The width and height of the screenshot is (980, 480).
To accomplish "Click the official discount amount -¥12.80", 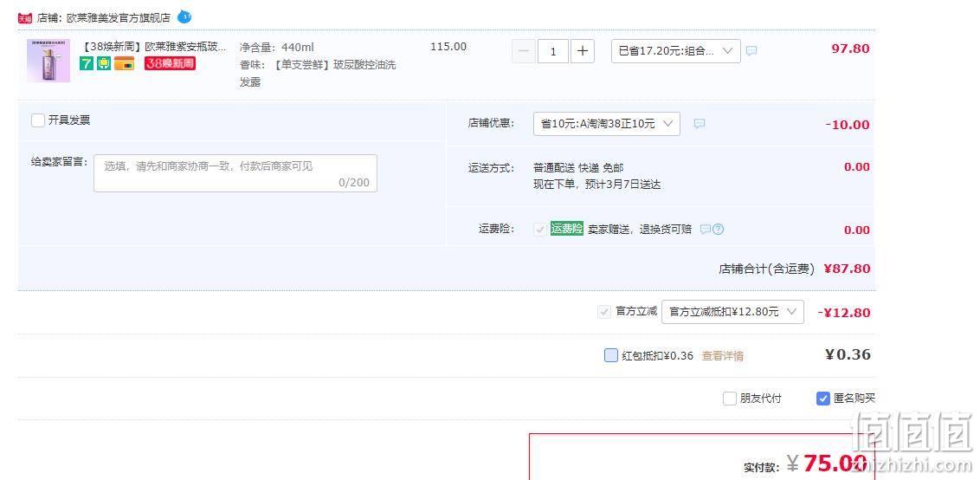I will (x=844, y=312).
